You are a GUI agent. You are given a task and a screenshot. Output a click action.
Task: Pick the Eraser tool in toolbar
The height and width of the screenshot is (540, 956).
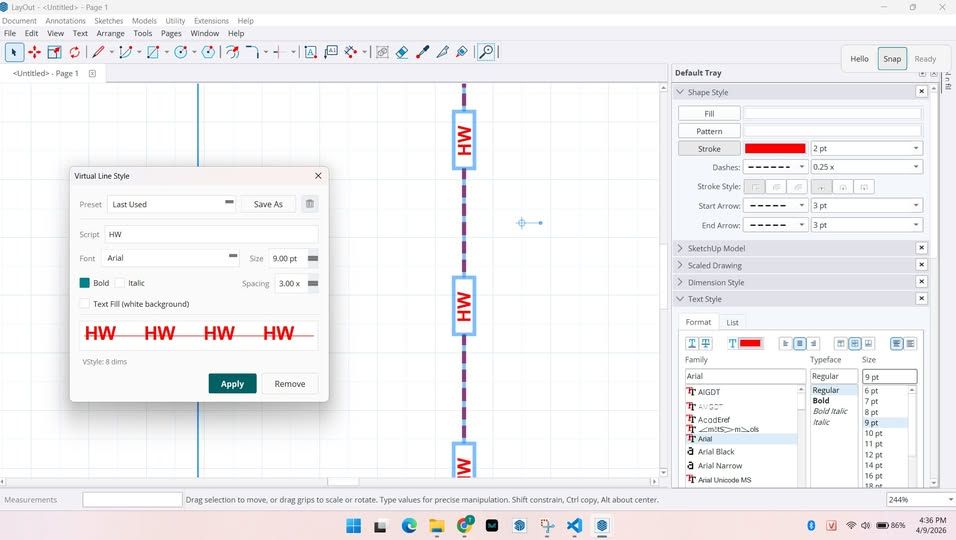point(401,52)
